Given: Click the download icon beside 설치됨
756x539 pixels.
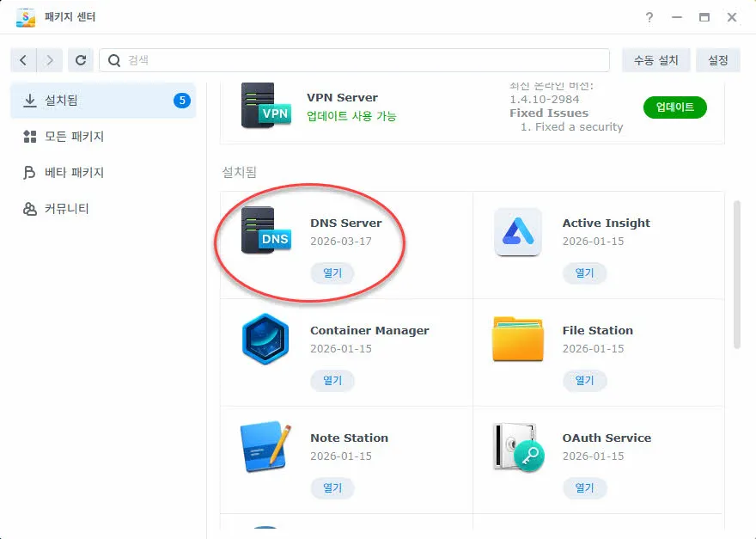Looking at the screenshot, I should point(30,101).
